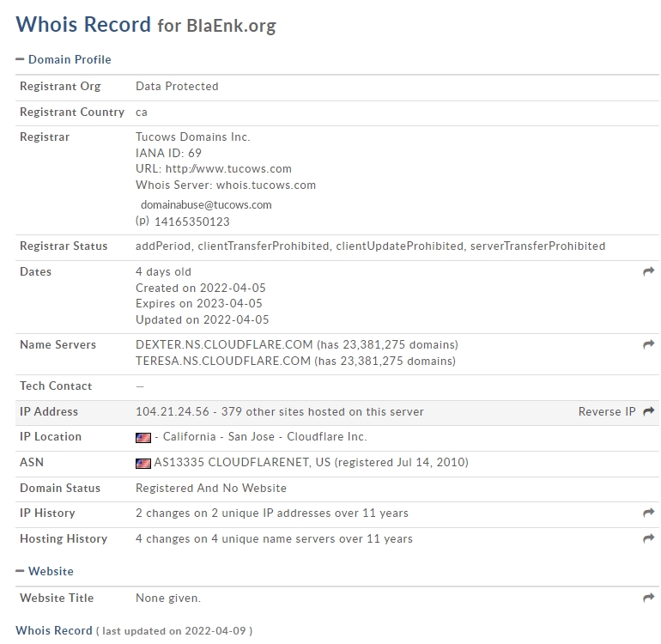Click the US flag icon beside ASN
This screenshot has width=661, height=644.
143,464
